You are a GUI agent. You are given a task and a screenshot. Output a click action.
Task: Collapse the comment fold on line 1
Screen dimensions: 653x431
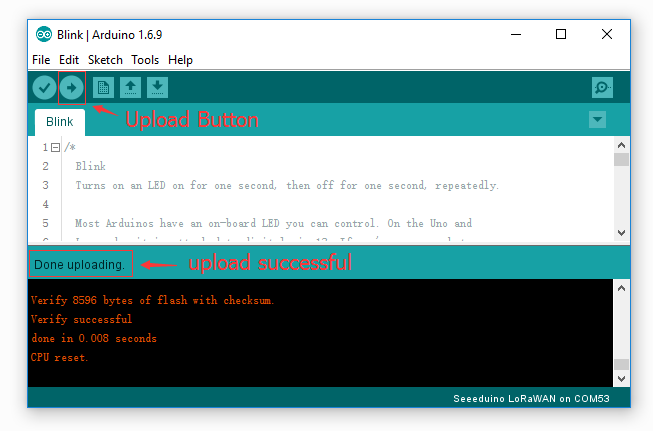pyautogui.click(x=55, y=147)
